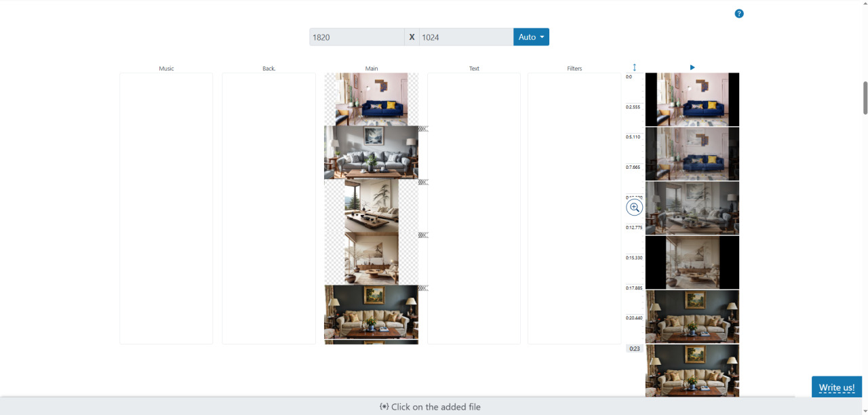Click the Write us! button
This screenshot has height=415, width=868.
[x=836, y=387]
